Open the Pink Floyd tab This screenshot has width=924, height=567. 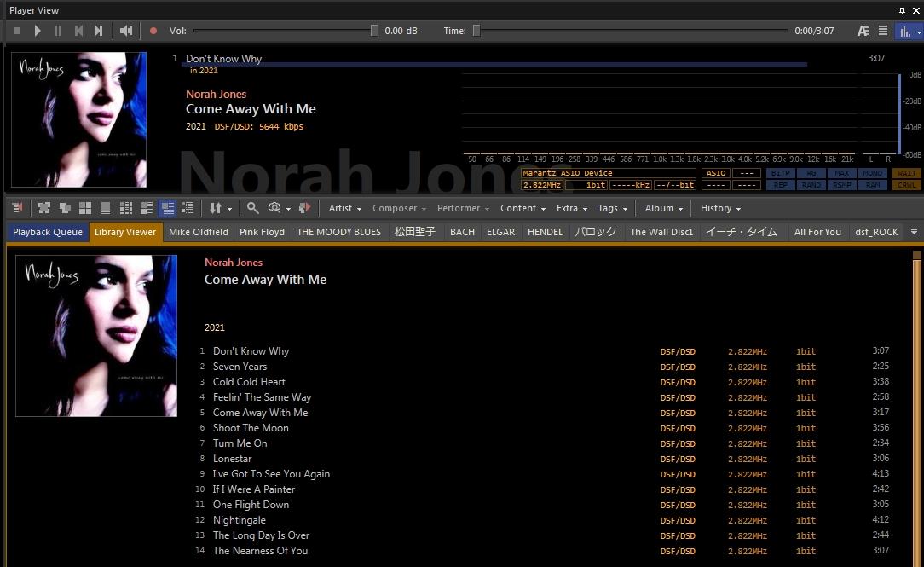(263, 232)
